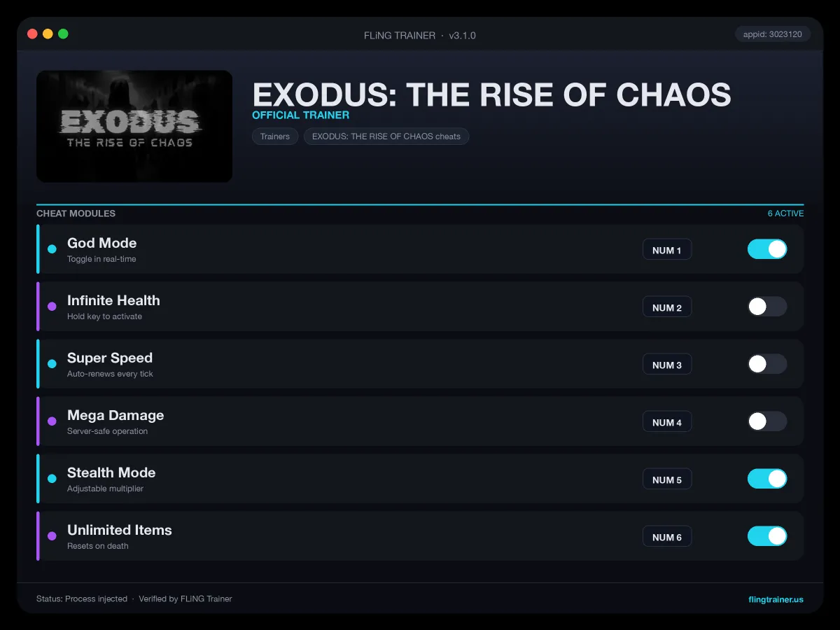
Task: Select the NUM 6 hotkey badge
Action: (x=667, y=537)
